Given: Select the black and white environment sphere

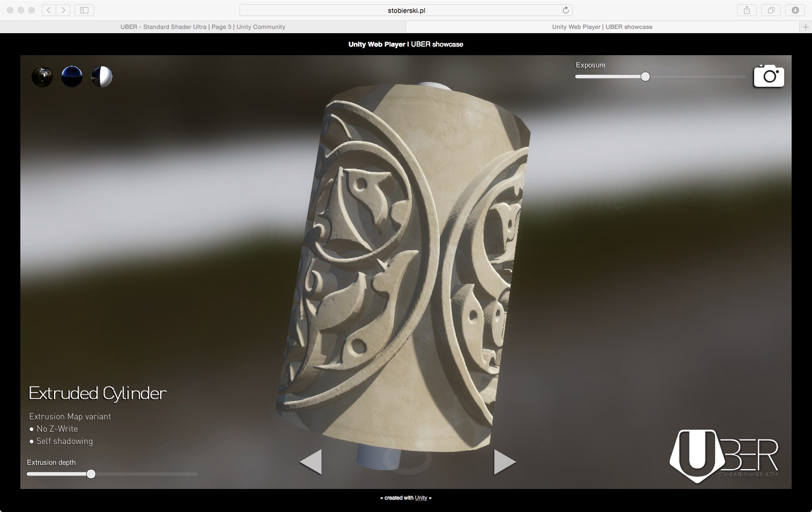Looking at the screenshot, I should coord(102,77).
